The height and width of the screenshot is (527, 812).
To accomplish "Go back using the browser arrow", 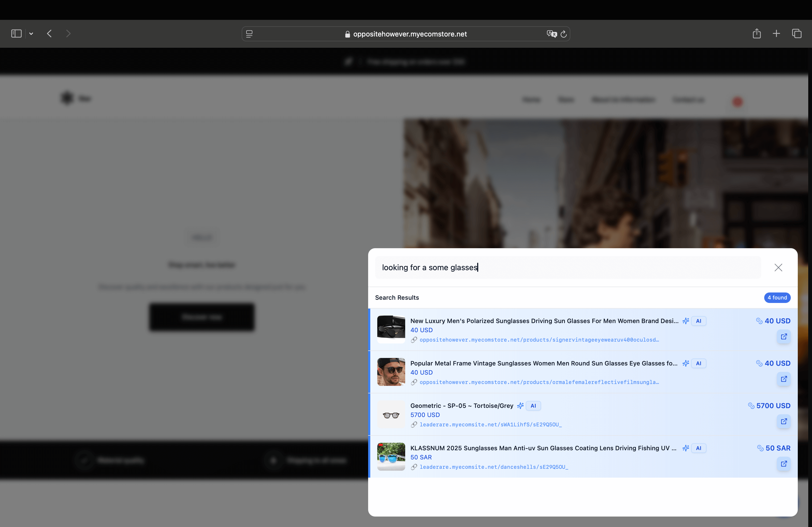I will [x=49, y=33].
